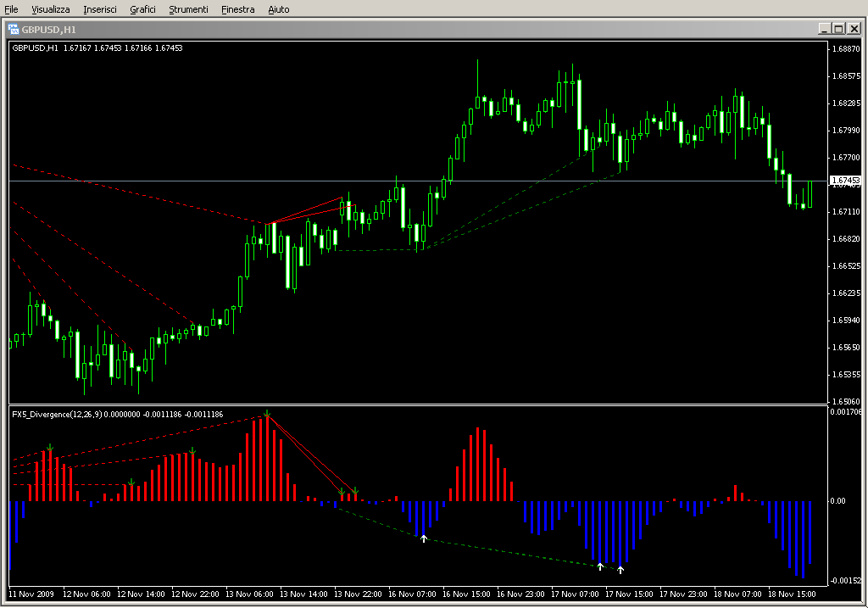Click the 1.67990 price axis label

coord(847,130)
